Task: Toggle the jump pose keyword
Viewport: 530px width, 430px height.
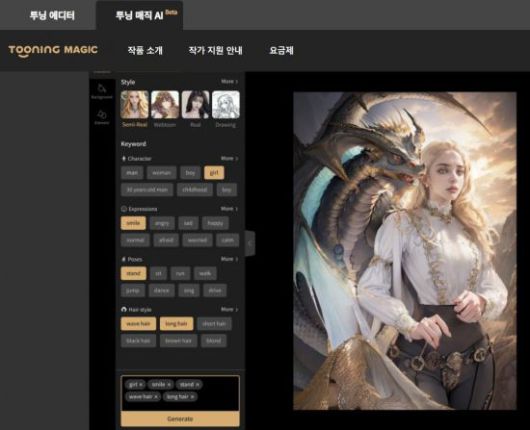Action: [x=133, y=290]
